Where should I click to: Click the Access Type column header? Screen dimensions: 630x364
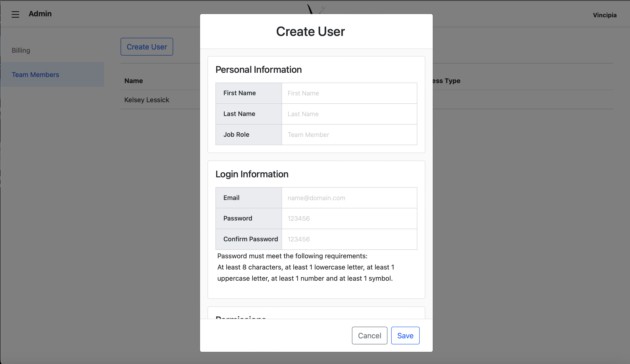point(447,81)
